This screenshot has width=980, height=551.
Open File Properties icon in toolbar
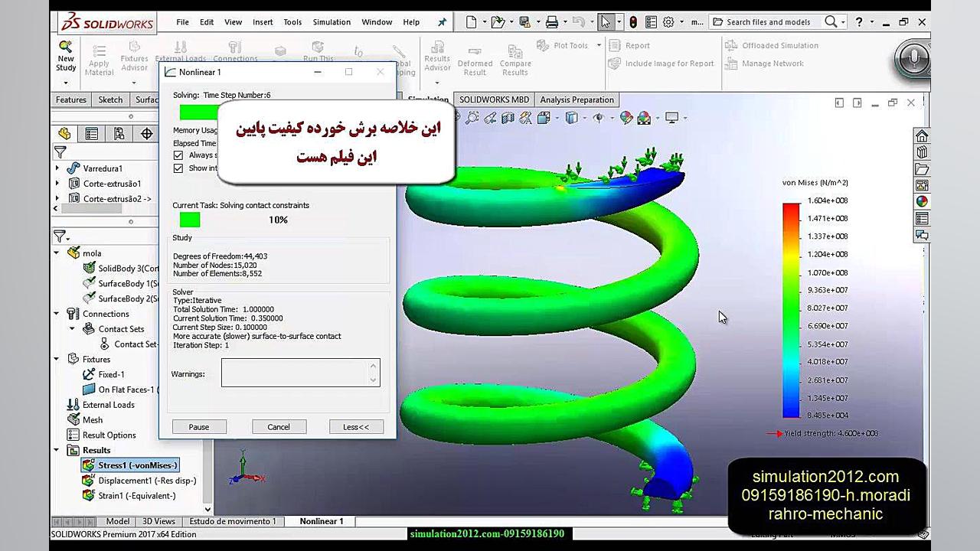pos(651,22)
